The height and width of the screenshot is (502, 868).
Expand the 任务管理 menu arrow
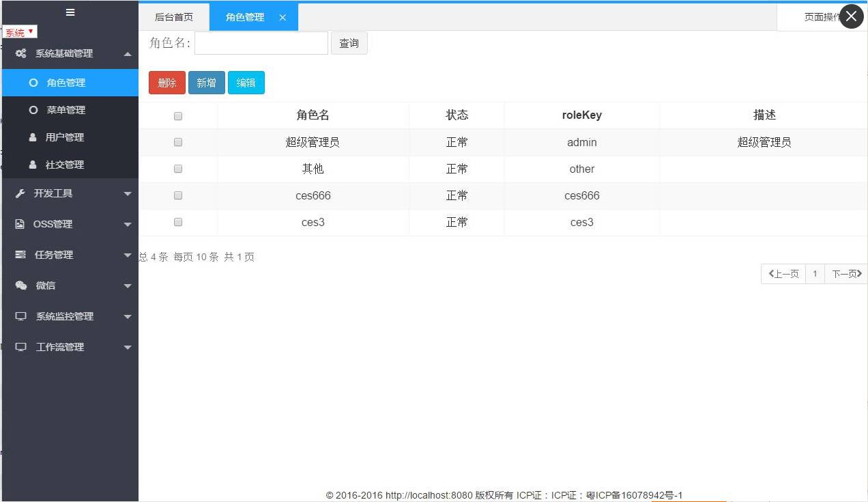(128, 255)
